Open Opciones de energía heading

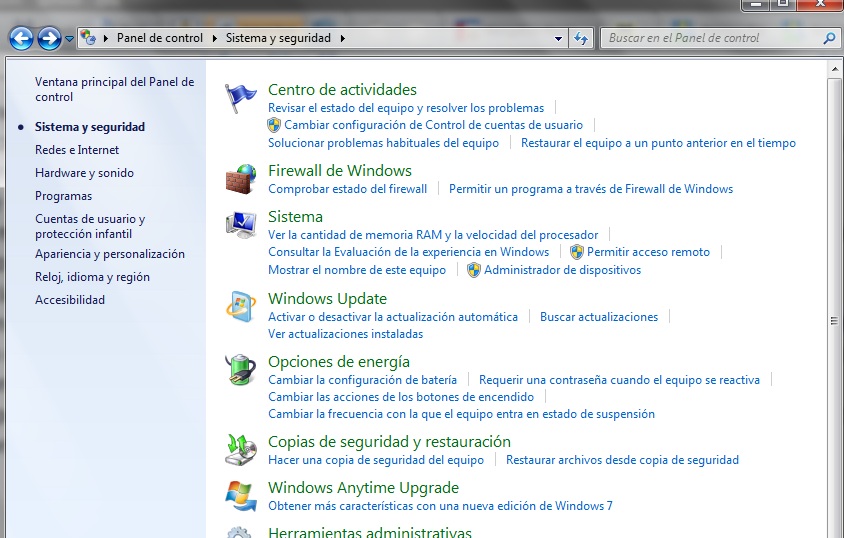point(339,362)
